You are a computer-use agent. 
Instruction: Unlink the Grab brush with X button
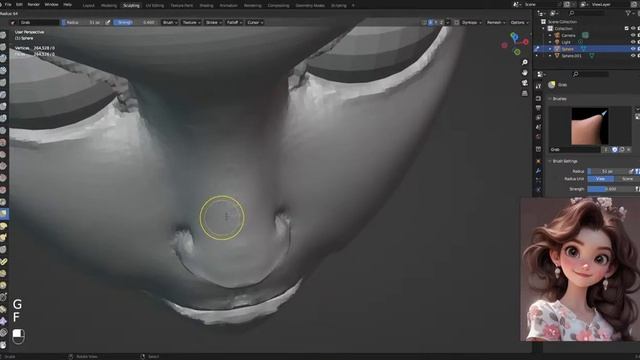[x=629, y=150]
